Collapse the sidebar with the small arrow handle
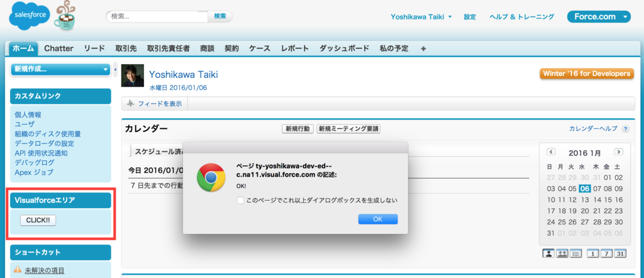This screenshot has width=644, height=278. [116, 69]
